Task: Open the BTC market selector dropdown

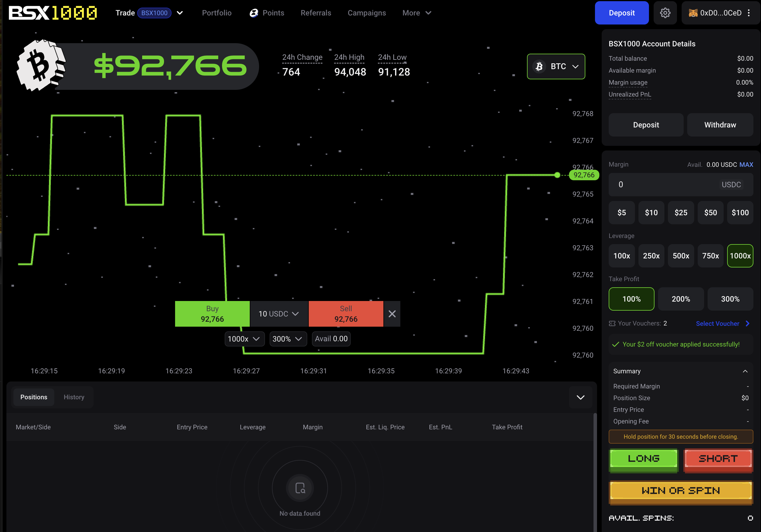Action: point(556,66)
